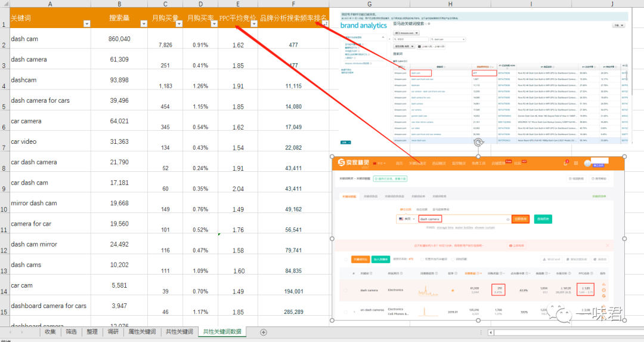Image resolution: width=644 pixels, height=342 pixels.
Task: Switch to the 筛选 sheet tab
Action: click(x=71, y=332)
